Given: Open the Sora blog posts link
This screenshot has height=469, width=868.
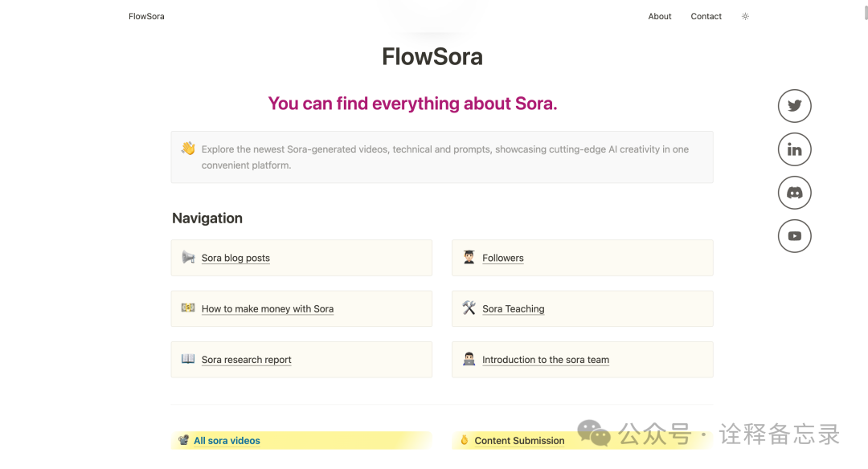Looking at the screenshot, I should pyautogui.click(x=235, y=258).
